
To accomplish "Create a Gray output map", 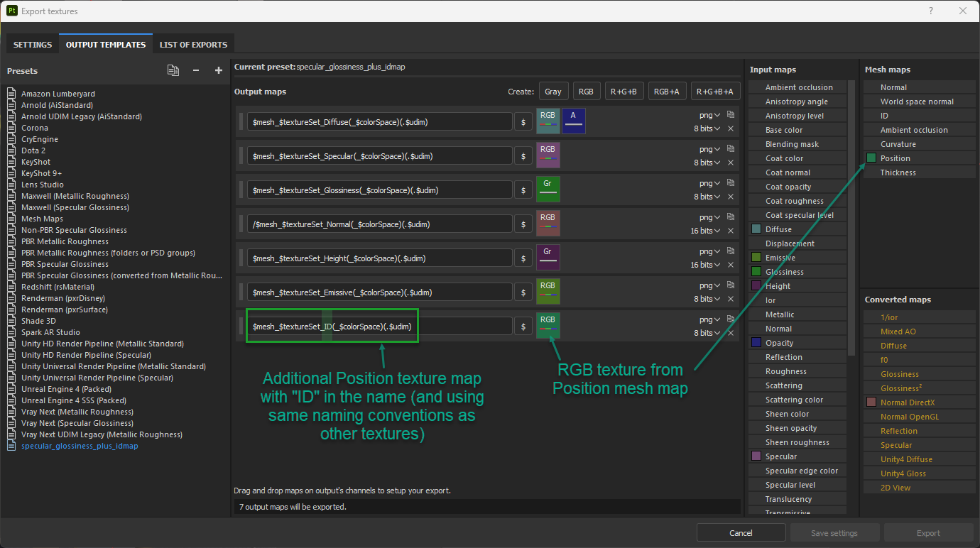I will tap(553, 91).
